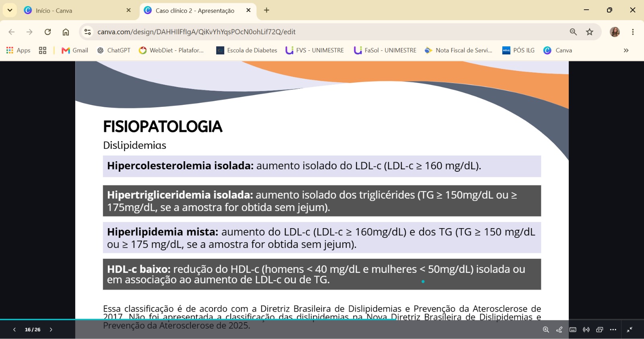This screenshot has height=339, width=644.
Task: Click the presentation progress bar
Action: coord(322,320)
